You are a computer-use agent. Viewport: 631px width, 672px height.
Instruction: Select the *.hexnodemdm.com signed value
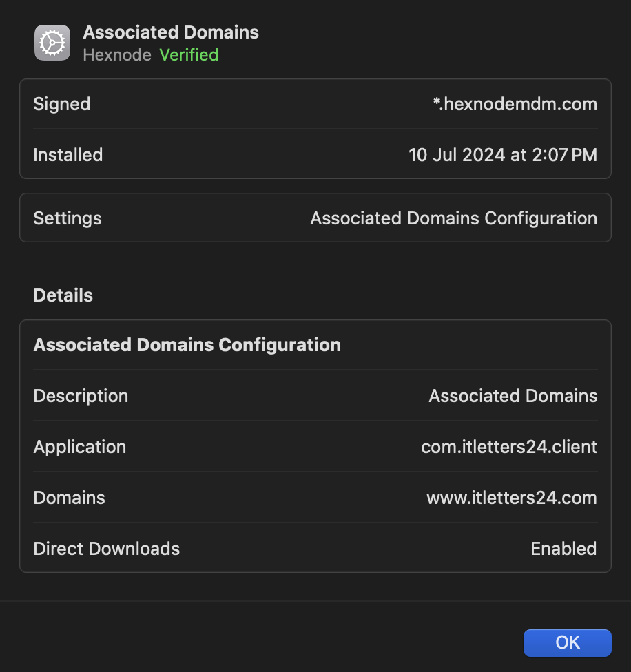click(x=515, y=104)
